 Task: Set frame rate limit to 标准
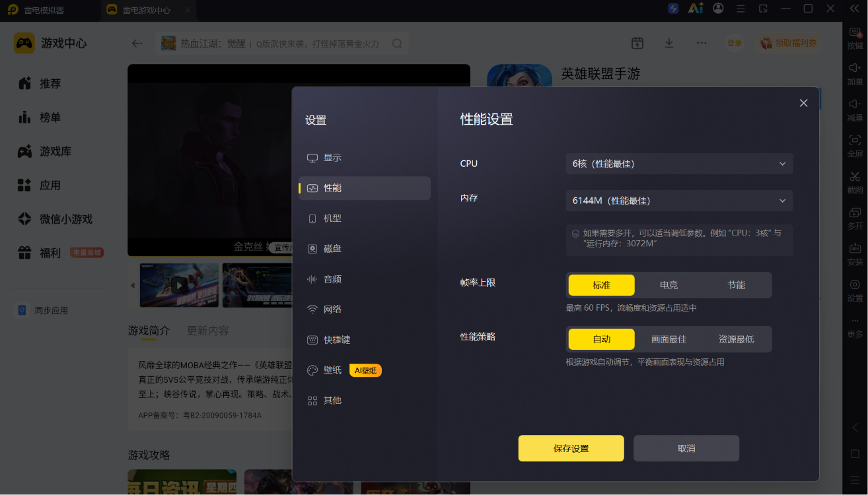tap(601, 285)
